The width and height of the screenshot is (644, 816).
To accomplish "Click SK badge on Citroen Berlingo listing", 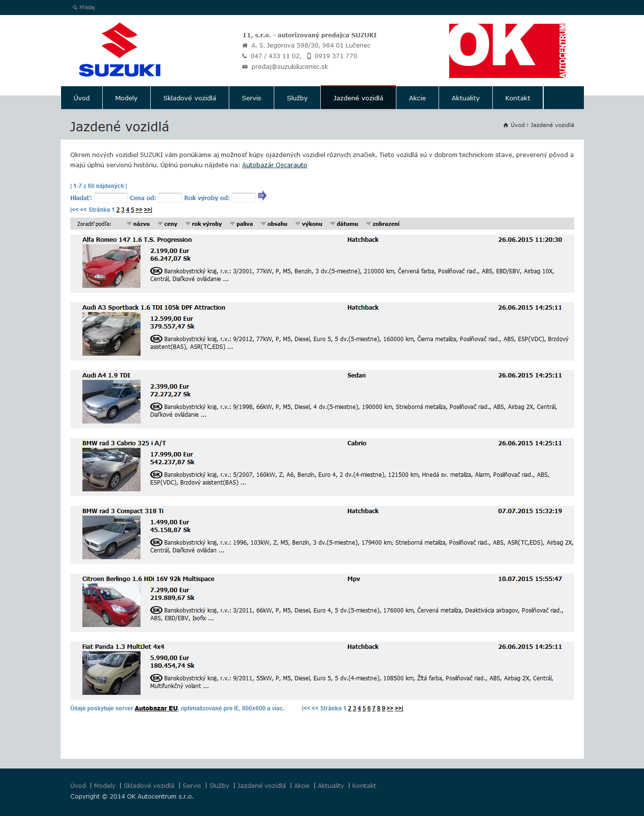I will coord(156,610).
